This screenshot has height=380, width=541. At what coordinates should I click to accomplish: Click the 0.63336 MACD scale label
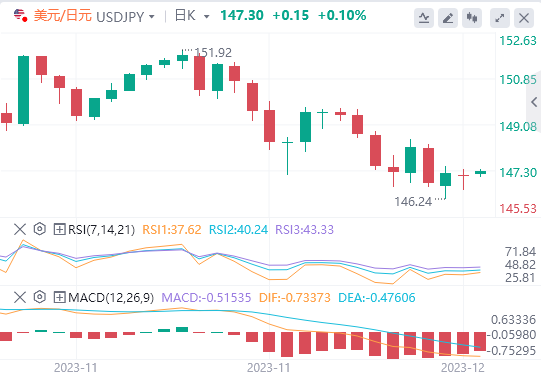click(513, 320)
